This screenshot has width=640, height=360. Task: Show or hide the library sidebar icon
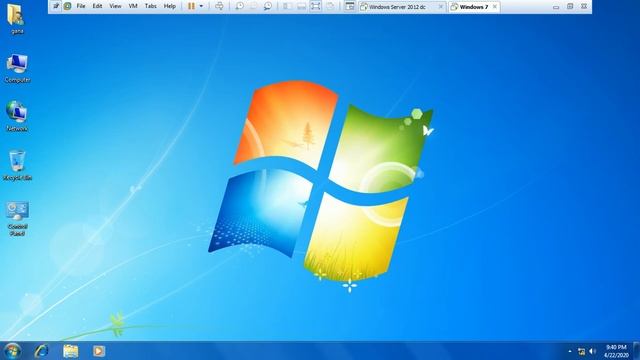(287, 6)
